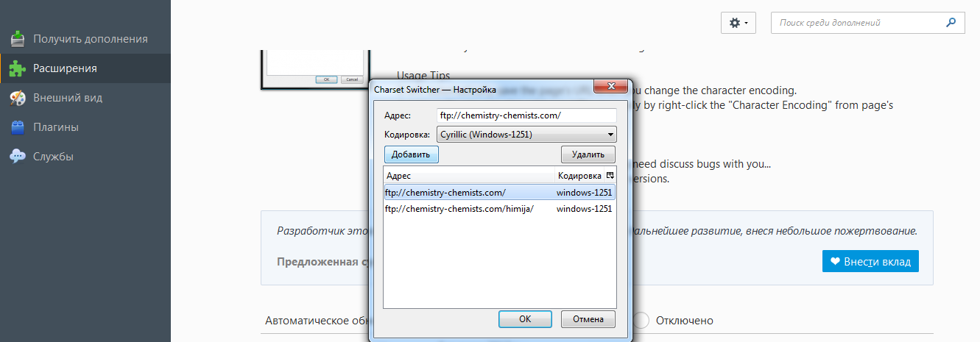Click the Адрес input field

click(x=526, y=115)
